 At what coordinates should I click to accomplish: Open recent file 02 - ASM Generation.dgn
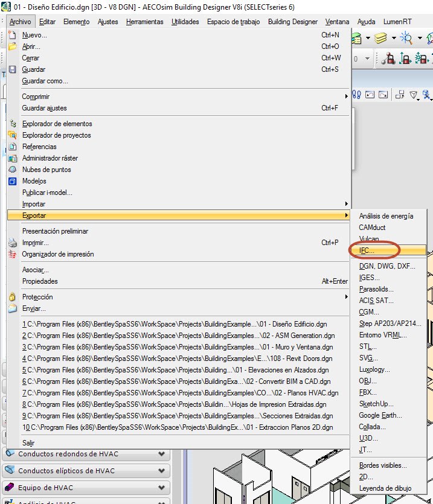coord(178,336)
